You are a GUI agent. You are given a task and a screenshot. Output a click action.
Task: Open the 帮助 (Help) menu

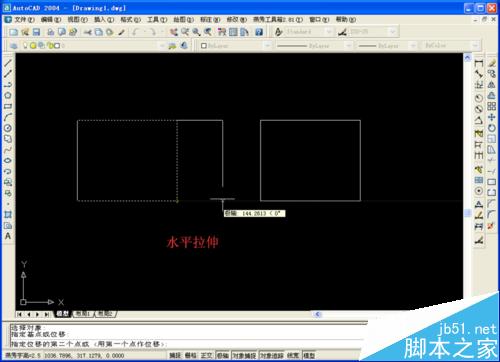point(345,20)
